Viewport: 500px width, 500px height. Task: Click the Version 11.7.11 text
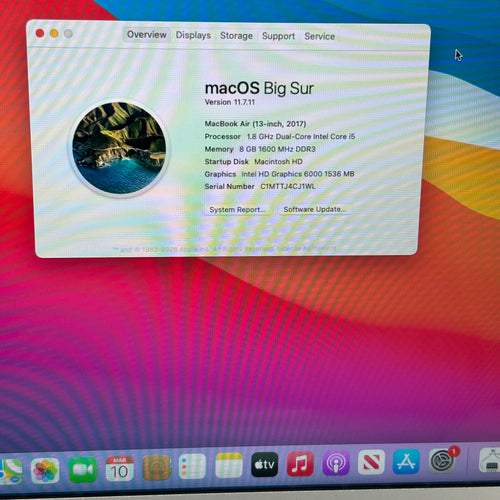(230, 102)
